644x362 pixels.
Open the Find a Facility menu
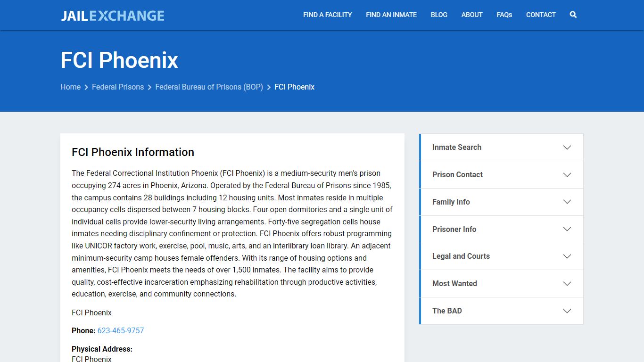coord(328,15)
